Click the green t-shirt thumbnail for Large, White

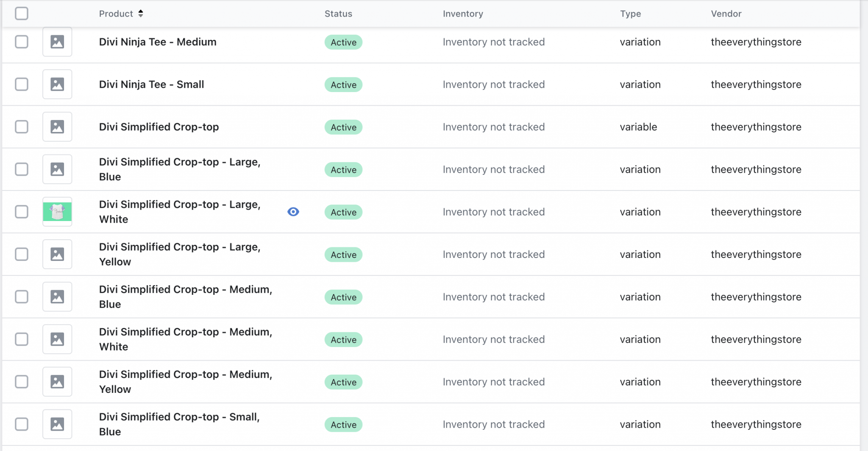(x=57, y=212)
